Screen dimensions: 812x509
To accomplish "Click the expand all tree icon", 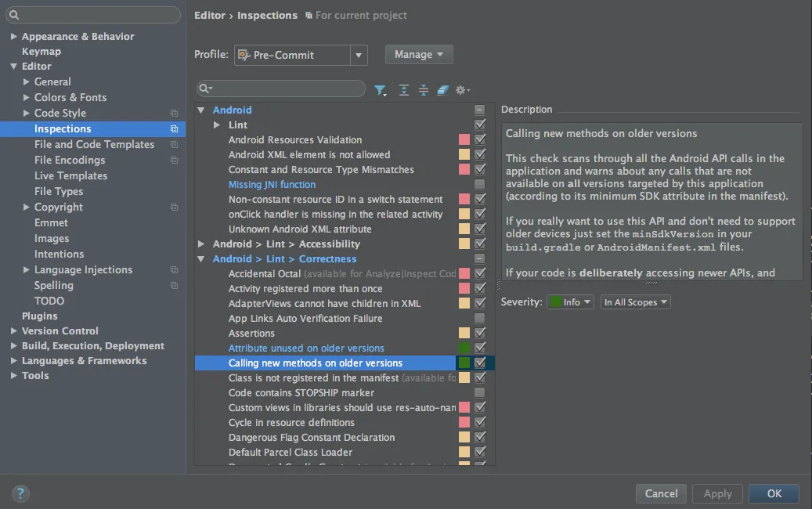I will 404,90.
